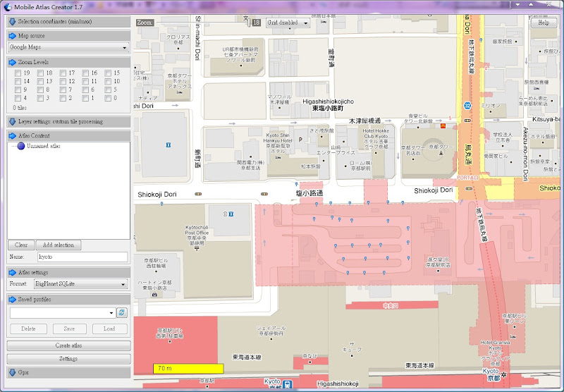Image resolution: width=564 pixels, height=392 pixels.
Task: Enable zoom level 12 checkbox
Action: point(63,81)
